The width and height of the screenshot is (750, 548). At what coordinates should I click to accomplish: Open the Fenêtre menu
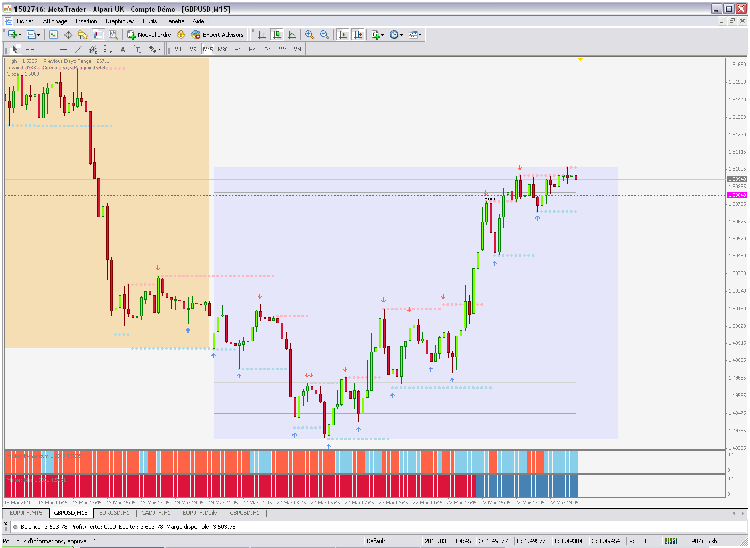point(176,21)
